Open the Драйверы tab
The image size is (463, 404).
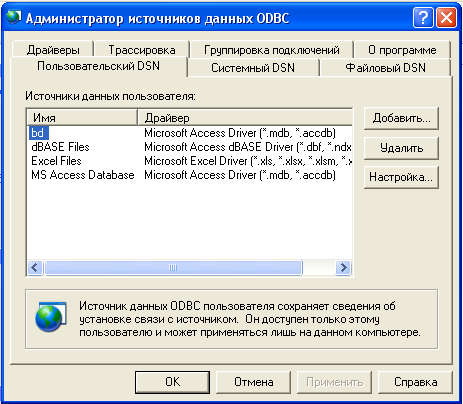tap(53, 50)
